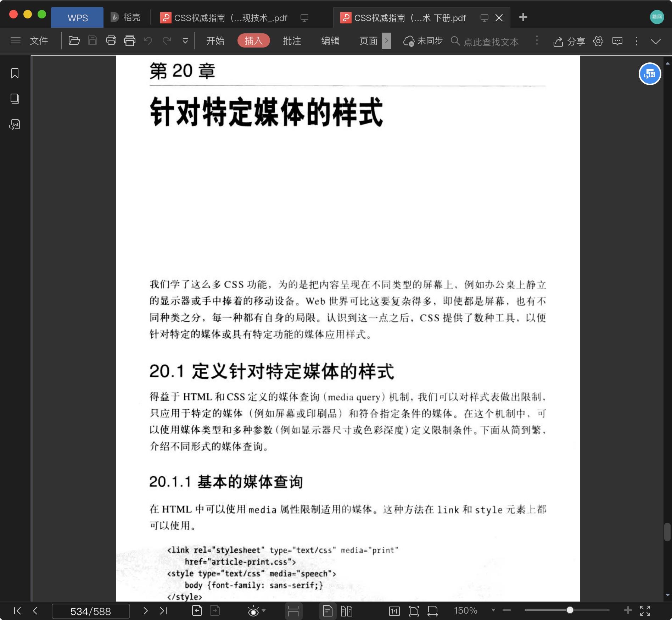Click the user avatar at top right
This screenshot has width=672, height=620.
coord(657,17)
